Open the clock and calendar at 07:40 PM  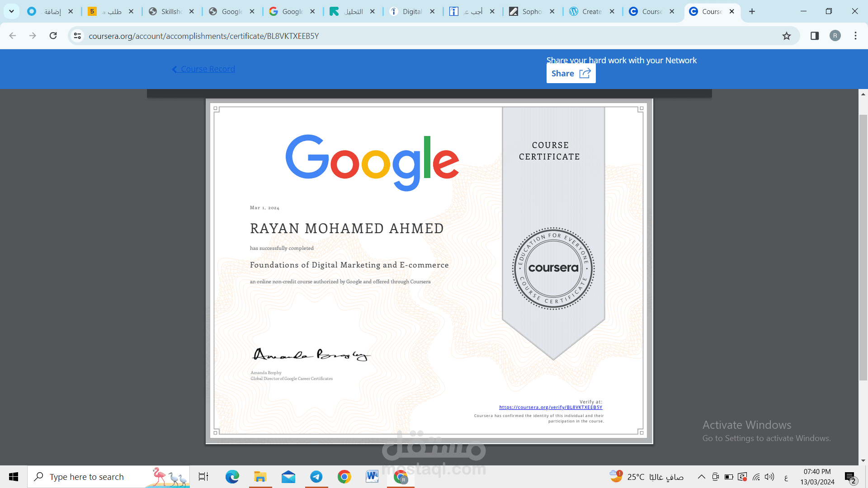(x=817, y=477)
